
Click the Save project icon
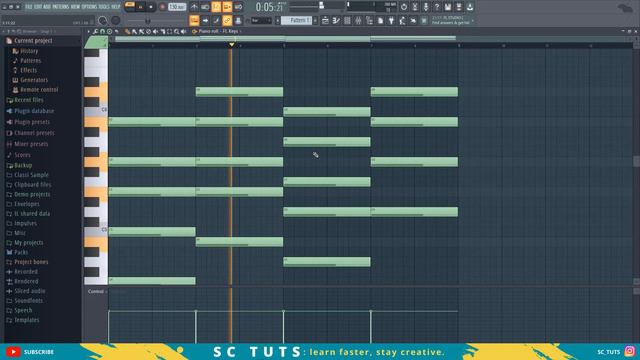[x=448, y=7]
